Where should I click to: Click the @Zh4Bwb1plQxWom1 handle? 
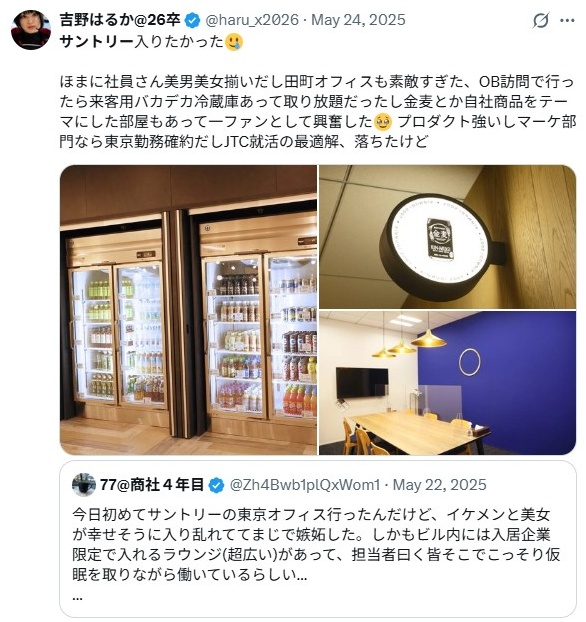(305, 485)
